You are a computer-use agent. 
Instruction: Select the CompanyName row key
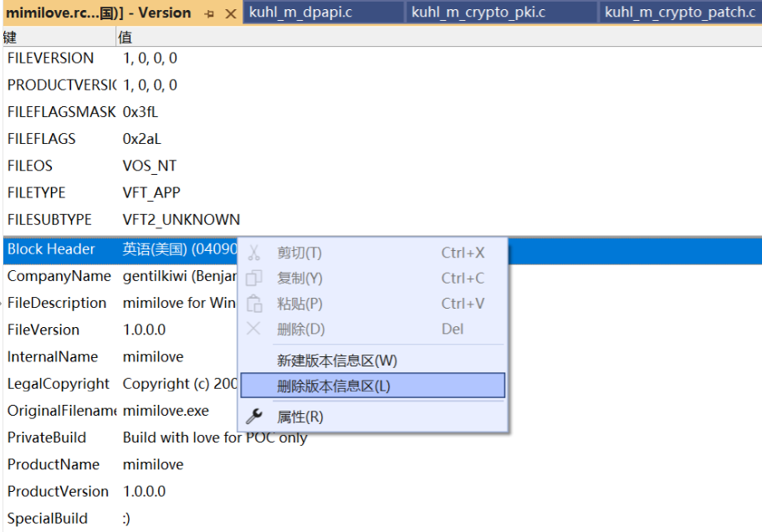59,276
